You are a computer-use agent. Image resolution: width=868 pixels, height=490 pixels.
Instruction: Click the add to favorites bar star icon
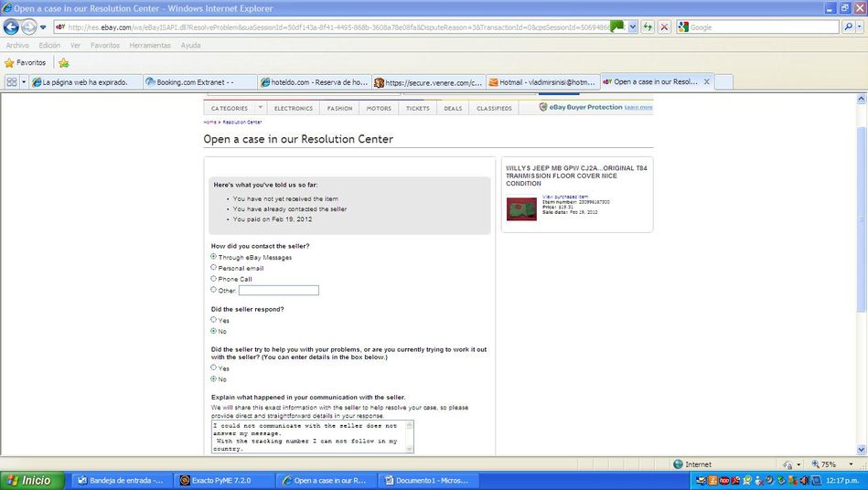(64, 62)
